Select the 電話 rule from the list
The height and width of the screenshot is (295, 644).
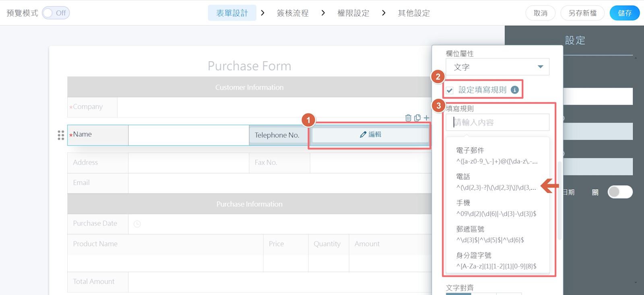coord(496,182)
